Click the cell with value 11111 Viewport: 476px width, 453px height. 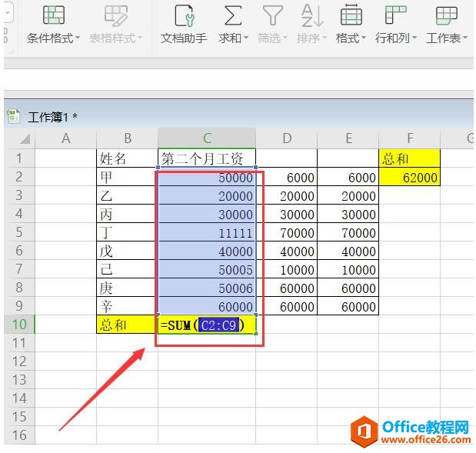(x=207, y=232)
